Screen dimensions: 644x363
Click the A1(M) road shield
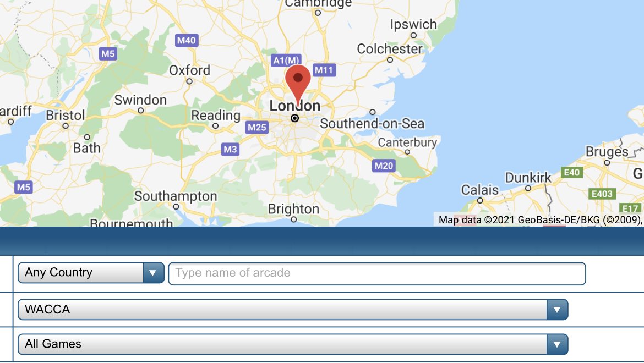click(286, 60)
